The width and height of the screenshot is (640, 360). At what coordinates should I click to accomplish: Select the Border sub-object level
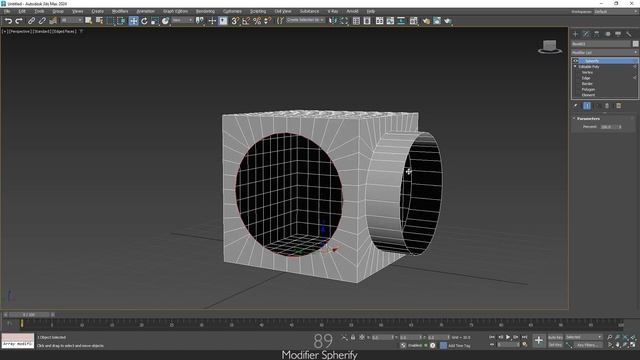pos(587,84)
